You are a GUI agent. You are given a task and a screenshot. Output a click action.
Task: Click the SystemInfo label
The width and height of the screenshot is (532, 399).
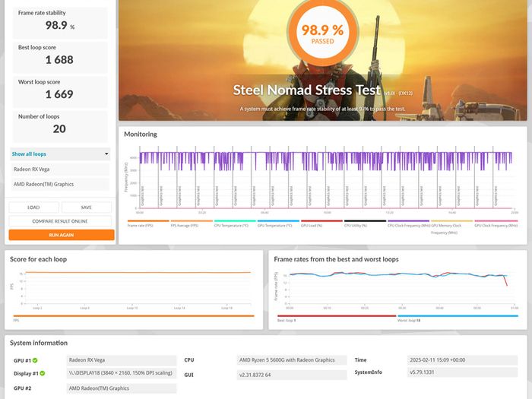(368, 372)
